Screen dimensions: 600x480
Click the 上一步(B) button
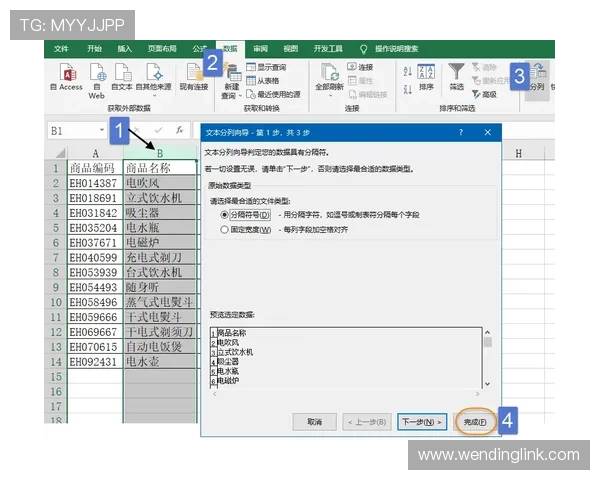[367, 422]
